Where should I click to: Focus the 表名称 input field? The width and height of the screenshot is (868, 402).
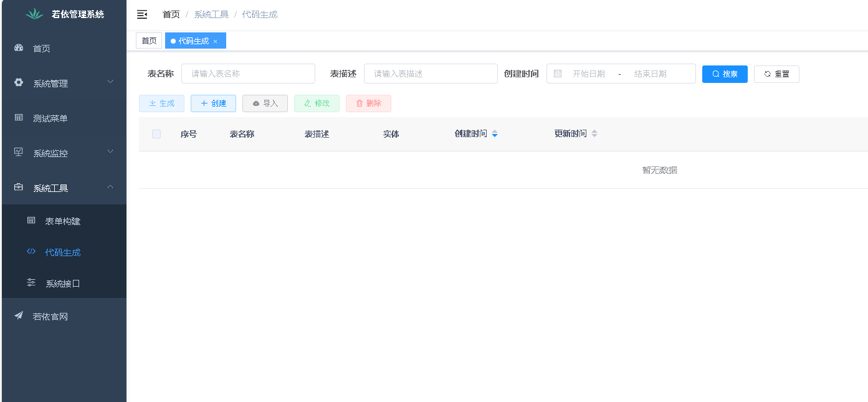coord(248,74)
